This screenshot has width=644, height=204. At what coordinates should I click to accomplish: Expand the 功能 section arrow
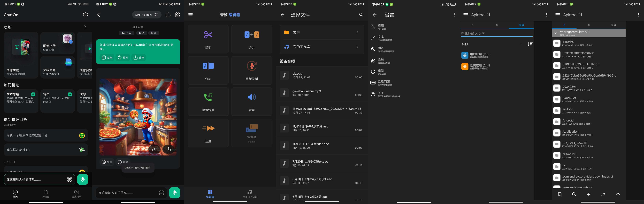click(85, 27)
